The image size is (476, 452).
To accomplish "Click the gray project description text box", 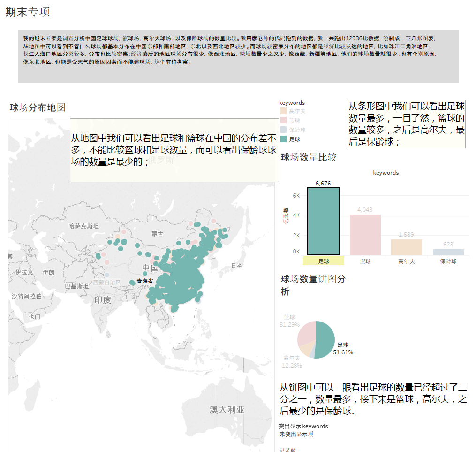I will point(239,56).
